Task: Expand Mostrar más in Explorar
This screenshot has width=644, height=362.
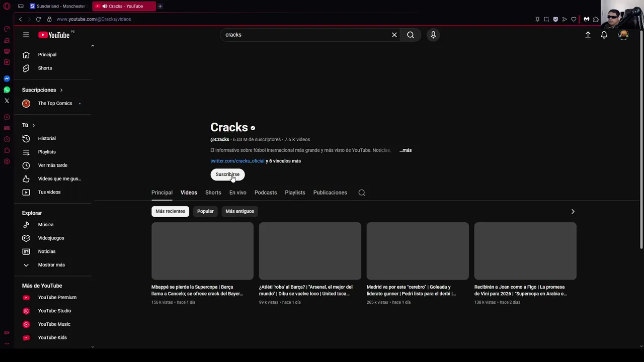Action: click(51, 265)
